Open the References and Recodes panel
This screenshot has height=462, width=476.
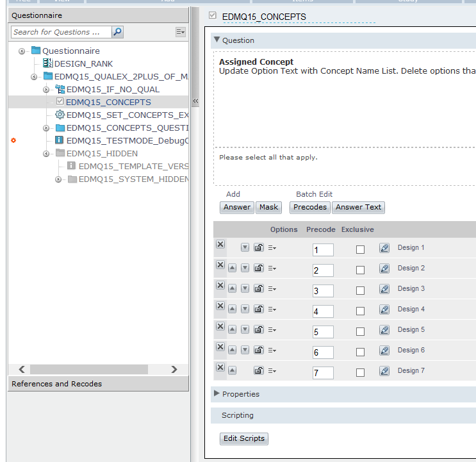click(99, 384)
